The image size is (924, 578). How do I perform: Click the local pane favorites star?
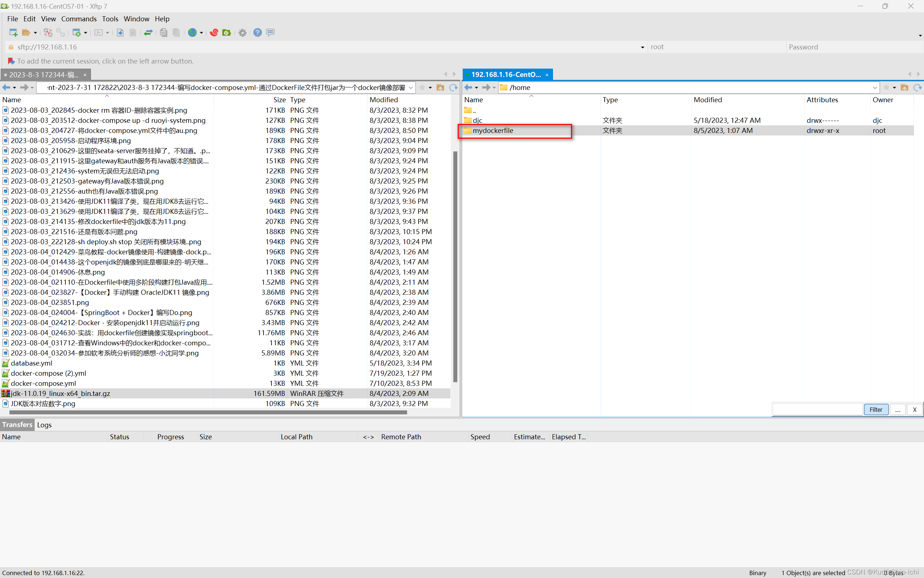tap(422, 87)
